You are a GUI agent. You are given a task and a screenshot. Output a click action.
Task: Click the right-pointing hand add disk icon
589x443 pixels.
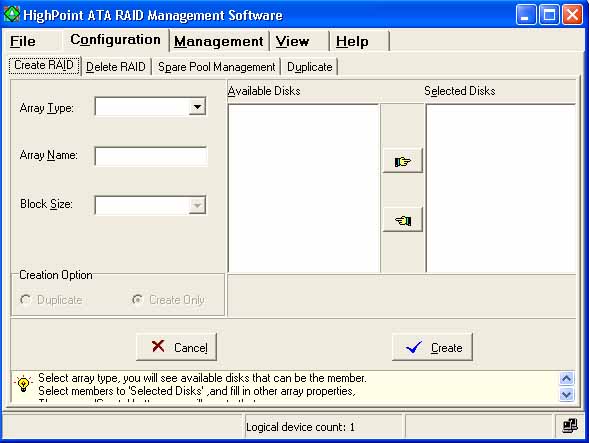tap(402, 161)
